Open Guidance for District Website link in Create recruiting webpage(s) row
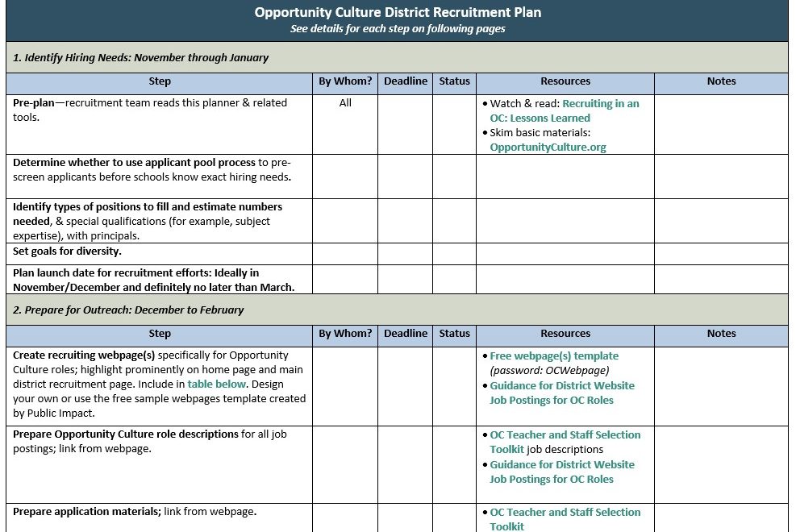 [562, 393]
